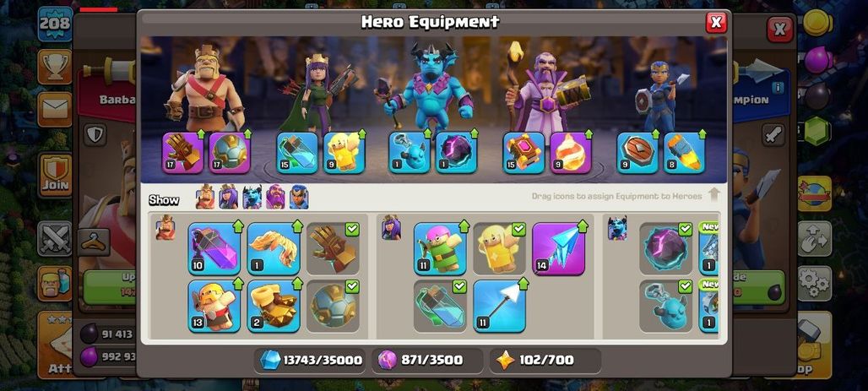
Task: Close the Hero Equipment window
Action: tap(716, 23)
